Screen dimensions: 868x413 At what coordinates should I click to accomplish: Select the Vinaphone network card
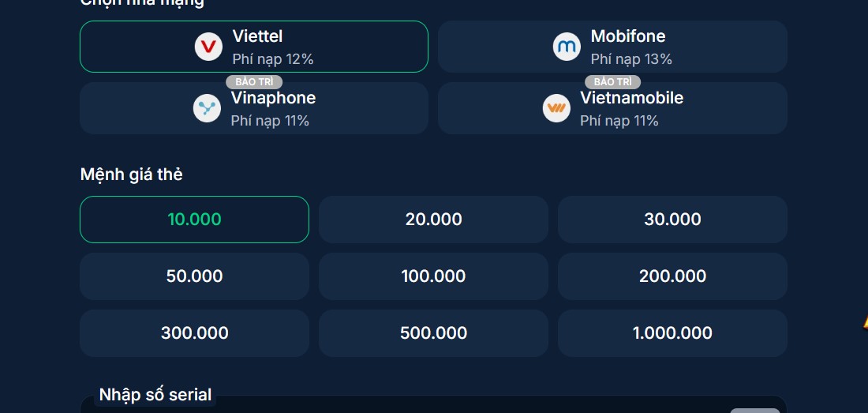pos(253,110)
